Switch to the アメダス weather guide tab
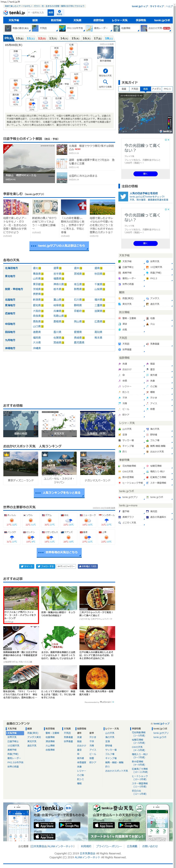Viewport: 176px width, 868px height. pos(156,89)
